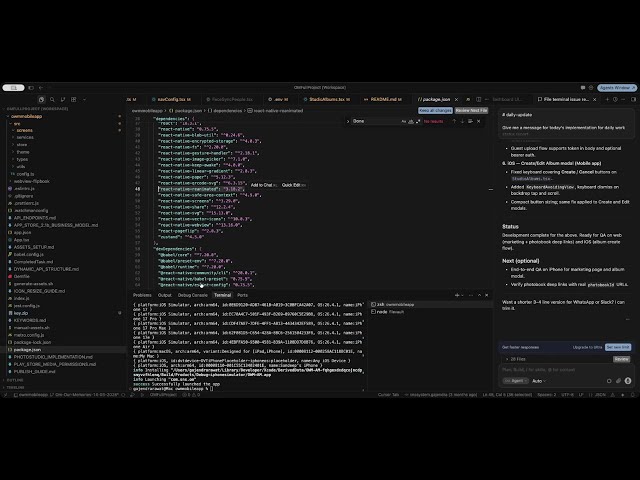Select the zsh terminal session

tap(431, 304)
